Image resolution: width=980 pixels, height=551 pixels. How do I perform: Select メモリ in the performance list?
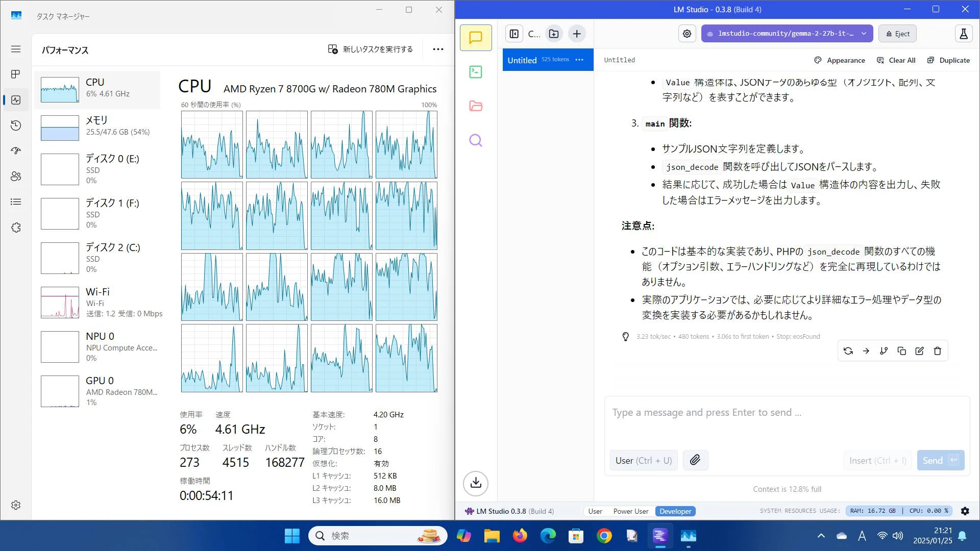[97, 128]
